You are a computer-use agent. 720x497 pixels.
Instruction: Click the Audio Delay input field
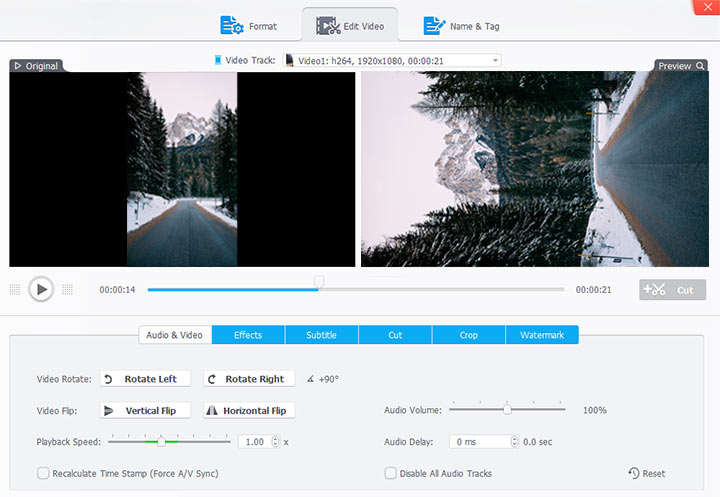[x=480, y=441]
